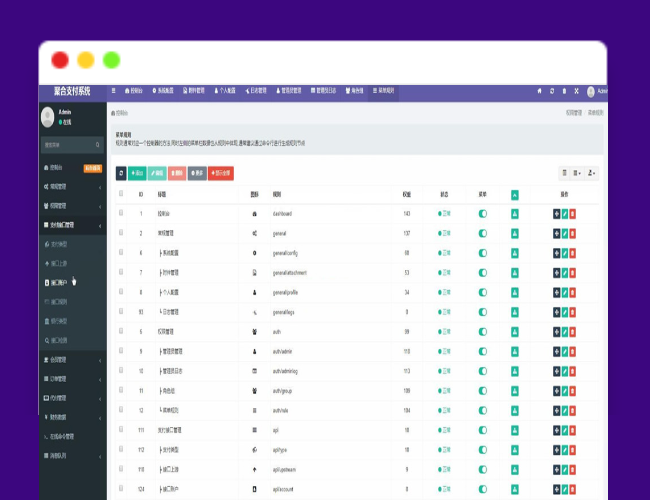650x500 pixels.
Task: Tick checkbox for the general/profile row
Action: 121,292
